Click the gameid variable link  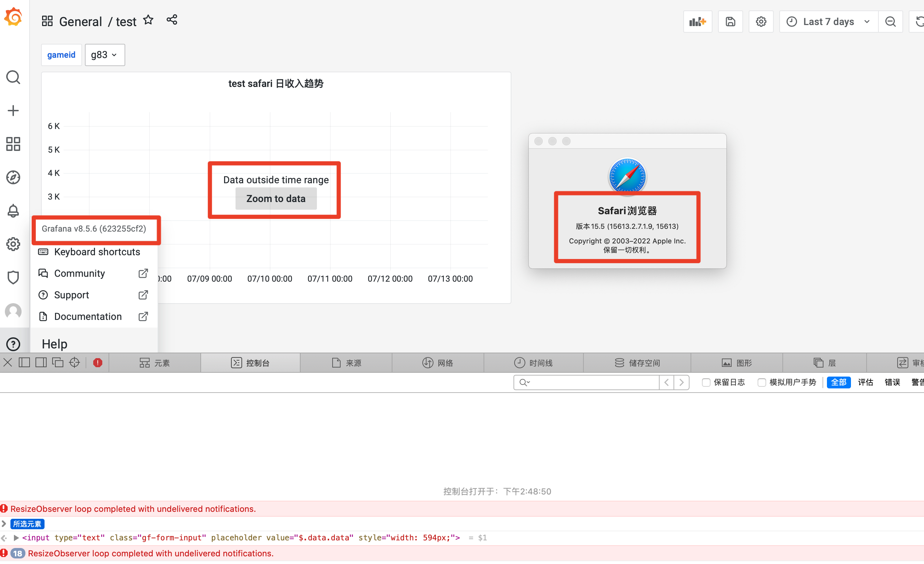point(61,55)
